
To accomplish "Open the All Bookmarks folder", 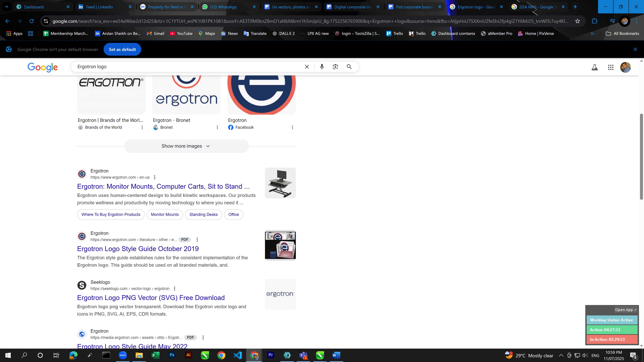I will [623, 34].
